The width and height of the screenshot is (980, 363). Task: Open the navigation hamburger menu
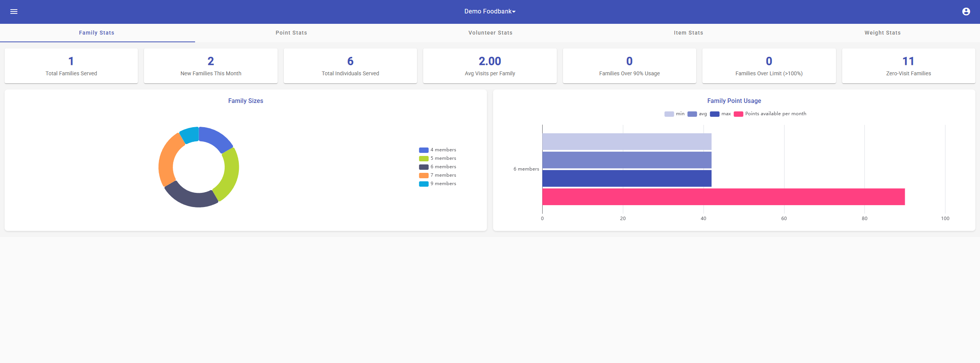click(15, 12)
